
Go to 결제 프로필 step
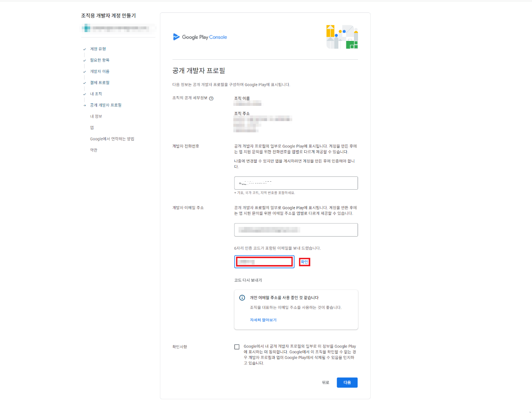pos(99,83)
